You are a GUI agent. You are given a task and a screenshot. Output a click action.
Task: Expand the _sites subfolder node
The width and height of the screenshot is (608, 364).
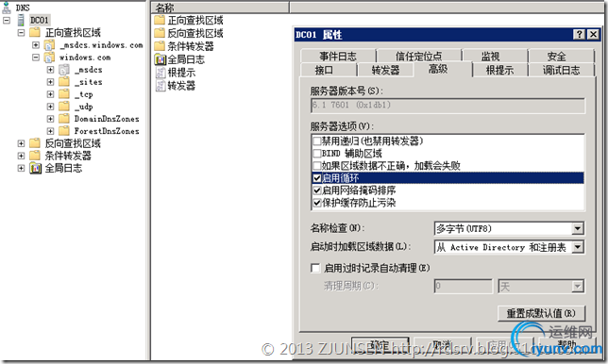(50, 82)
